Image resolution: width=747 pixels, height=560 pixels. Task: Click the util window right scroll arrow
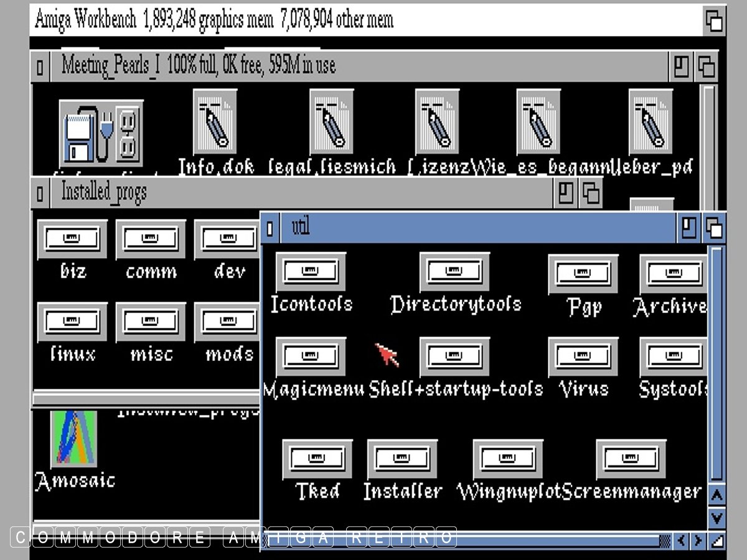[699, 540]
